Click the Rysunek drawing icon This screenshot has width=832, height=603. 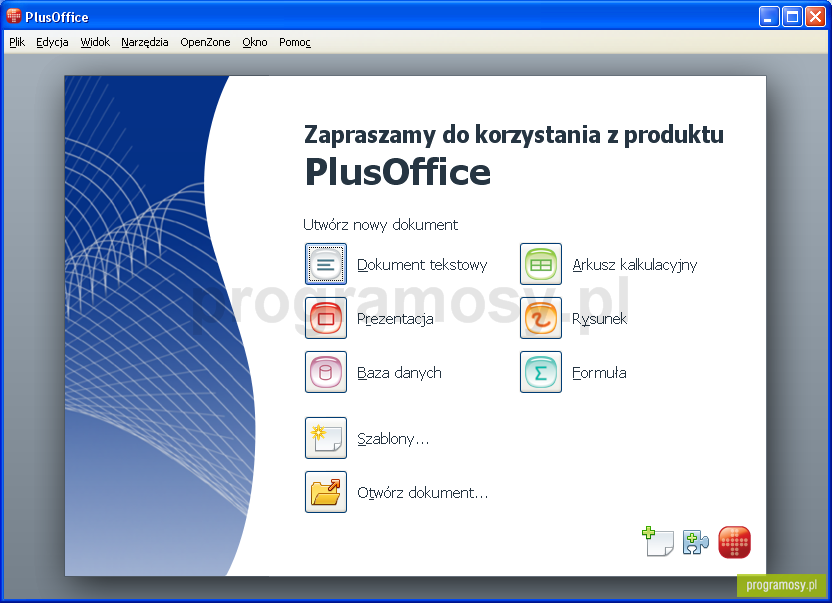point(541,318)
